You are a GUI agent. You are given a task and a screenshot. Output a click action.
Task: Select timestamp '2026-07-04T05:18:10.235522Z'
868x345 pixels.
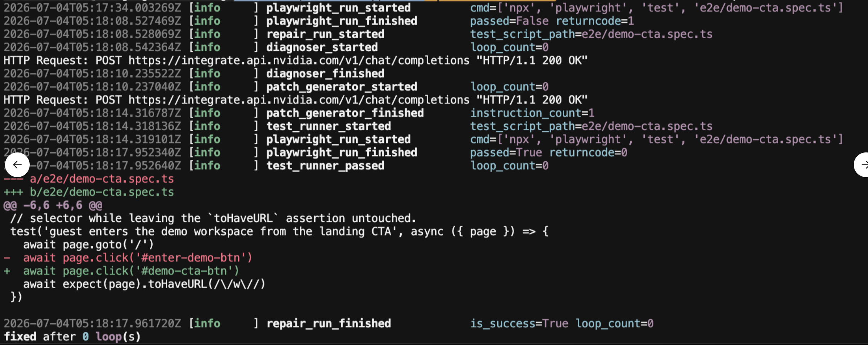92,73
